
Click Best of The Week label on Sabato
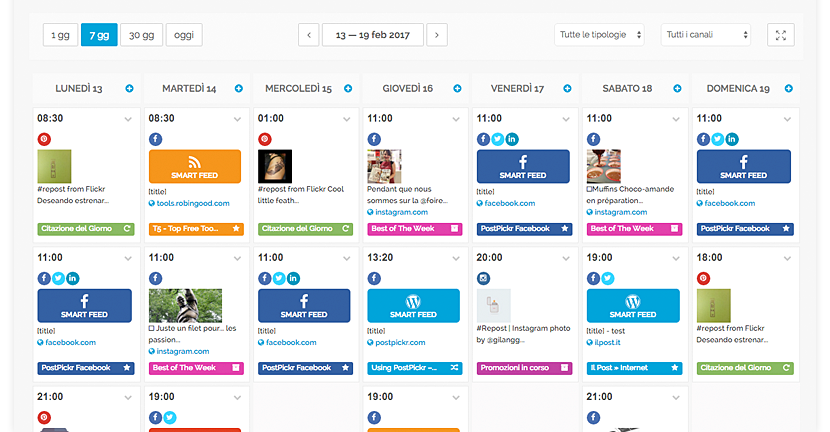(x=634, y=229)
